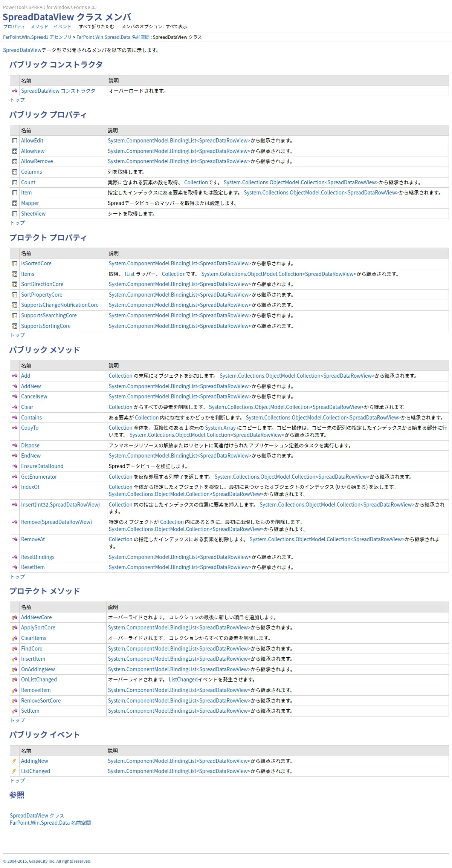Click SpreadDataView link in intro sentence
452x868 pixels.
[22, 50]
